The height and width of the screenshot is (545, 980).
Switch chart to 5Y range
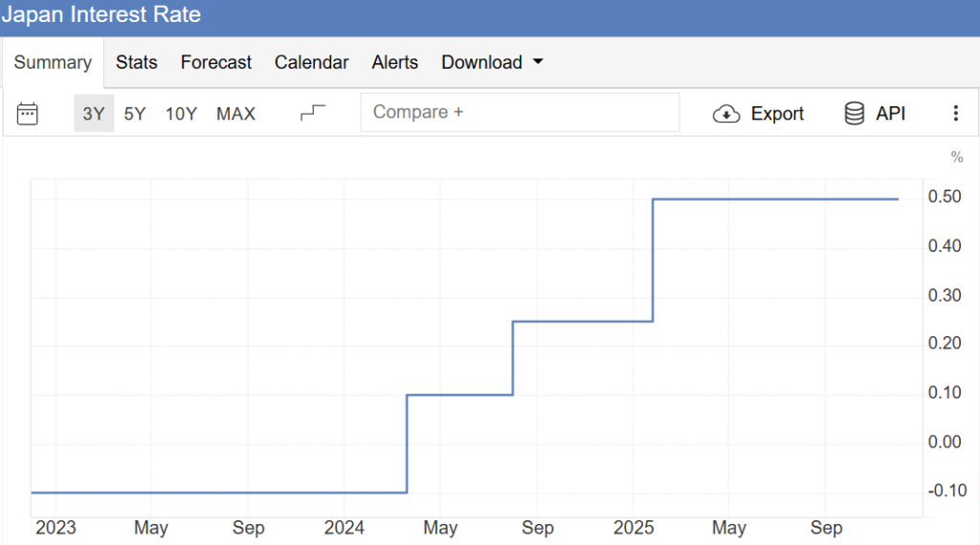pyautogui.click(x=135, y=114)
